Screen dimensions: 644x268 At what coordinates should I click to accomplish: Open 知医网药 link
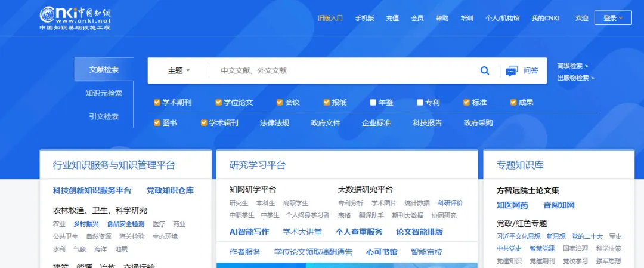click(x=512, y=205)
